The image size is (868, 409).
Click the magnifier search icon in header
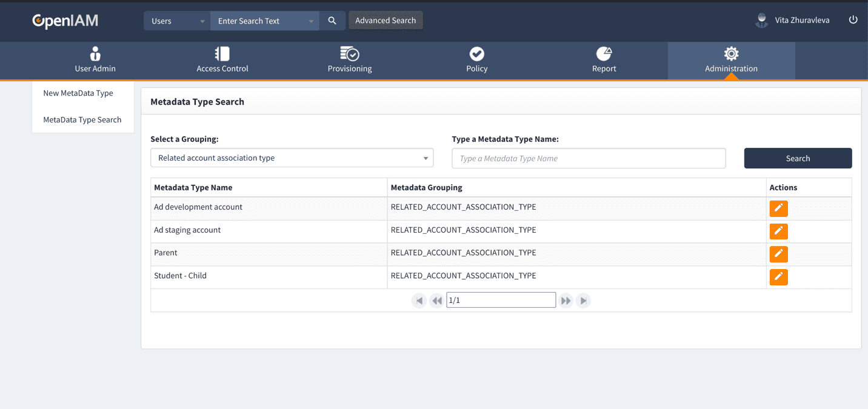(332, 21)
